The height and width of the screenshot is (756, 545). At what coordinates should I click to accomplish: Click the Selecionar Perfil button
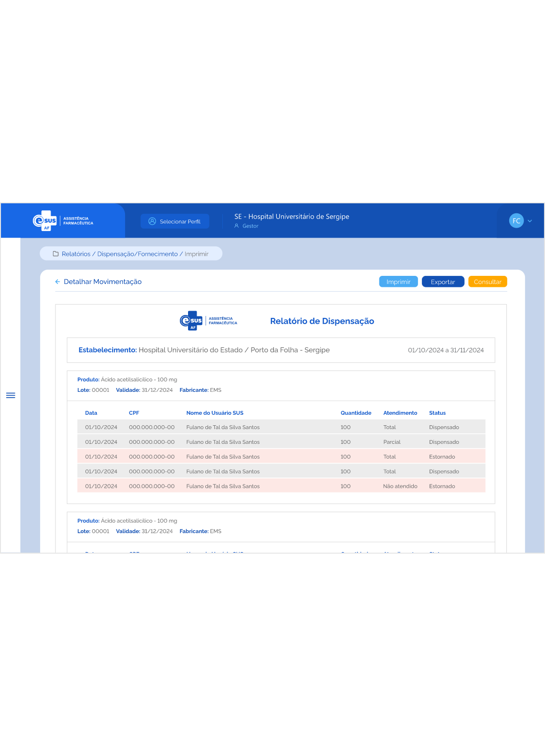175,221
